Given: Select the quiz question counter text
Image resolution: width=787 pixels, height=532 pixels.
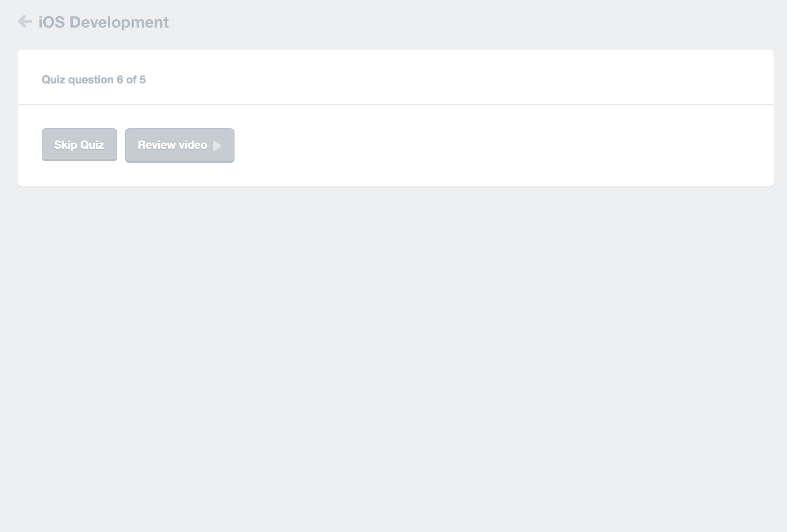Looking at the screenshot, I should pyautogui.click(x=94, y=80).
